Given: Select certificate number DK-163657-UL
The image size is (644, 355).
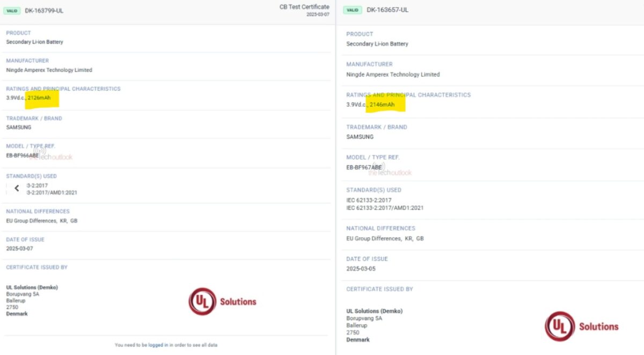Looking at the screenshot, I should [387, 10].
